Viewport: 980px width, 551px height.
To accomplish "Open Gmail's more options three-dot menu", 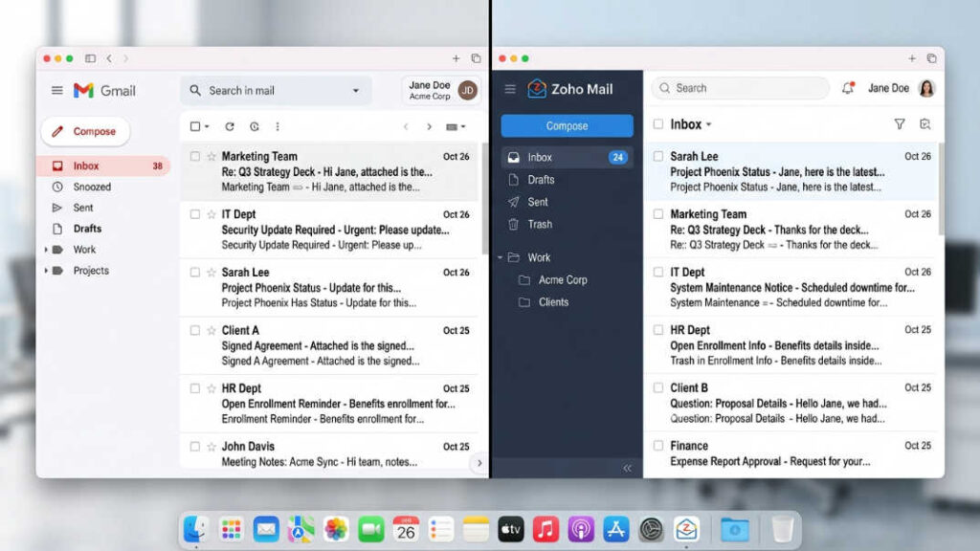I will (x=278, y=127).
